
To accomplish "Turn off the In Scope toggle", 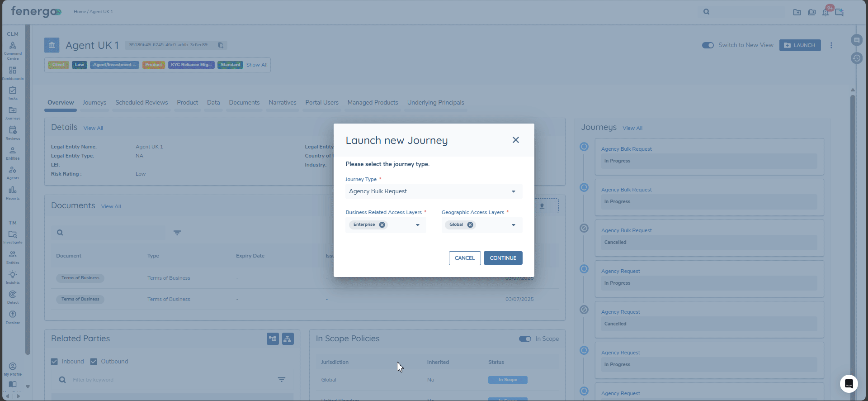I will pyautogui.click(x=525, y=339).
